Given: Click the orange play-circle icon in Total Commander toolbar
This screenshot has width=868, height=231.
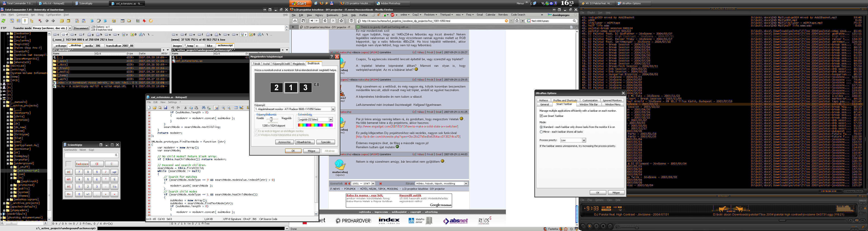Looking at the screenshot, I should [x=151, y=21].
